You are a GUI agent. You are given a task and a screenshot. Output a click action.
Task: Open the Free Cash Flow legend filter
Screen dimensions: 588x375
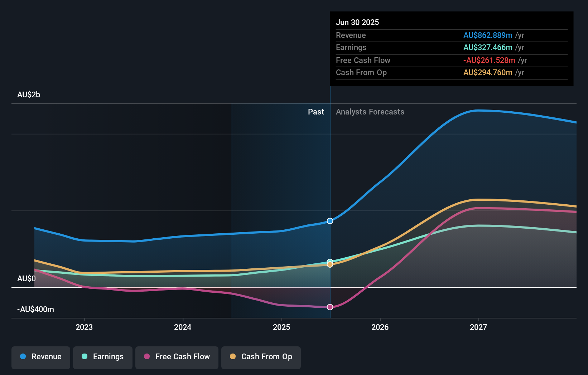coord(177,357)
